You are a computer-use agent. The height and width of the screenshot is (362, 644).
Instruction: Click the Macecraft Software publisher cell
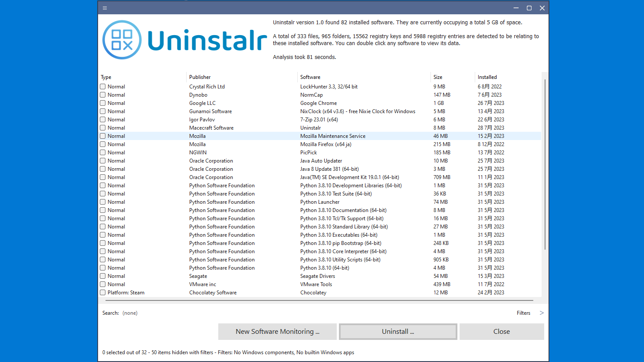[211, 128]
